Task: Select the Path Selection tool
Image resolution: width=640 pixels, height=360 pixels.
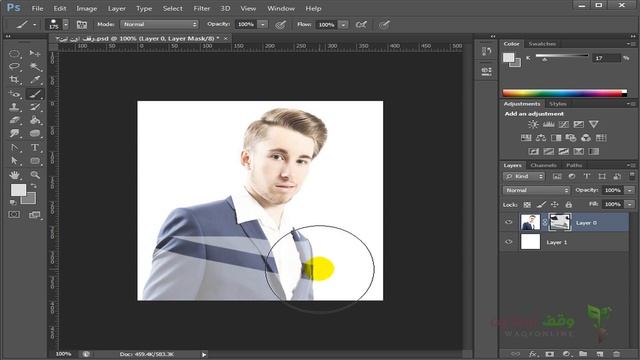Action: (x=14, y=161)
